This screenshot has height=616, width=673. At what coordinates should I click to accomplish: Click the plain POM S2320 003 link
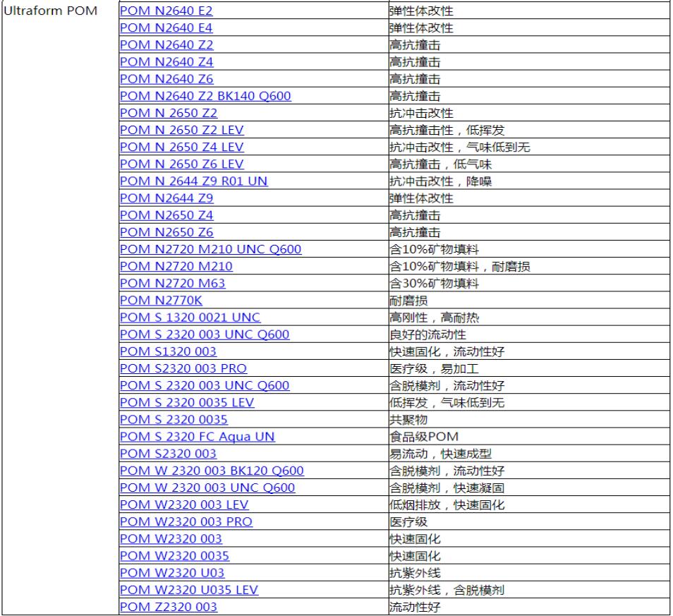(168, 454)
